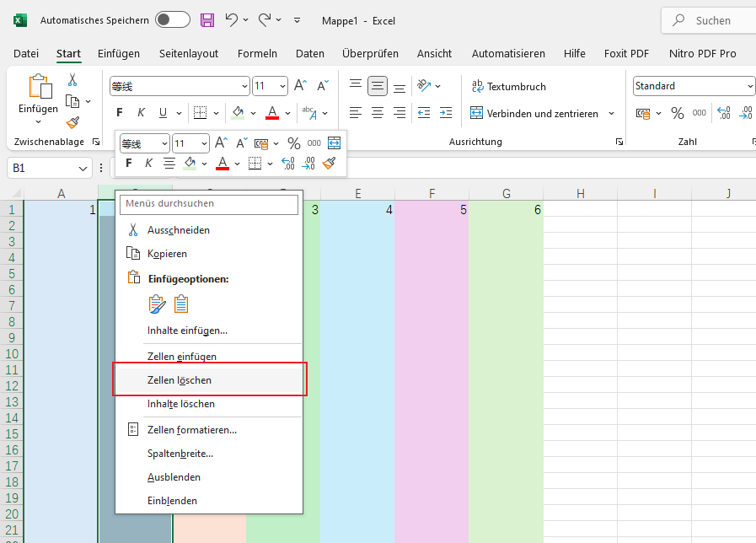Toggle italic (K) in the ribbon
The width and height of the screenshot is (756, 543).
(142, 113)
